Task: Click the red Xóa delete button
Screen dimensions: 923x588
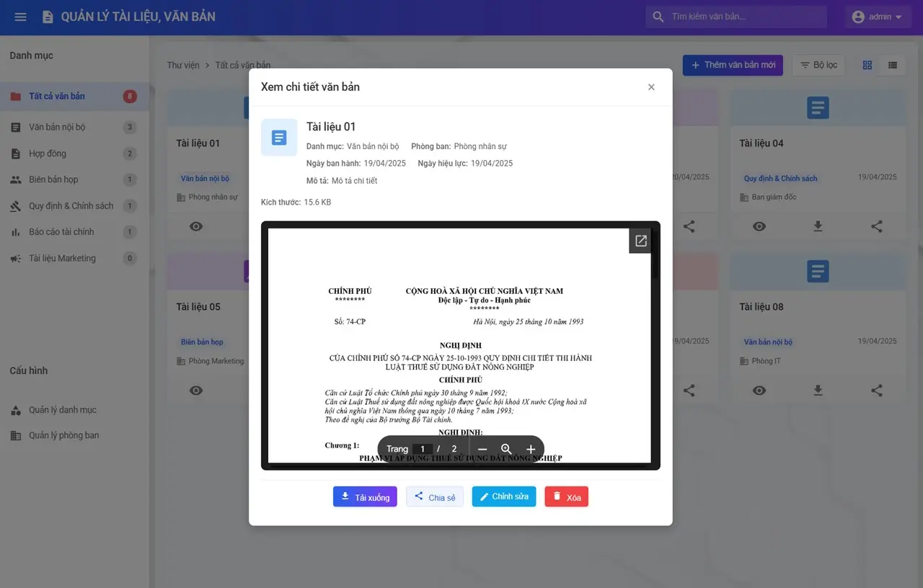Action: (x=566, y=496)
